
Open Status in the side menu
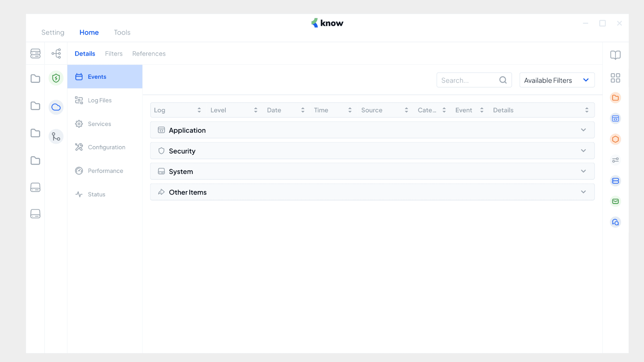coord(105,194)
